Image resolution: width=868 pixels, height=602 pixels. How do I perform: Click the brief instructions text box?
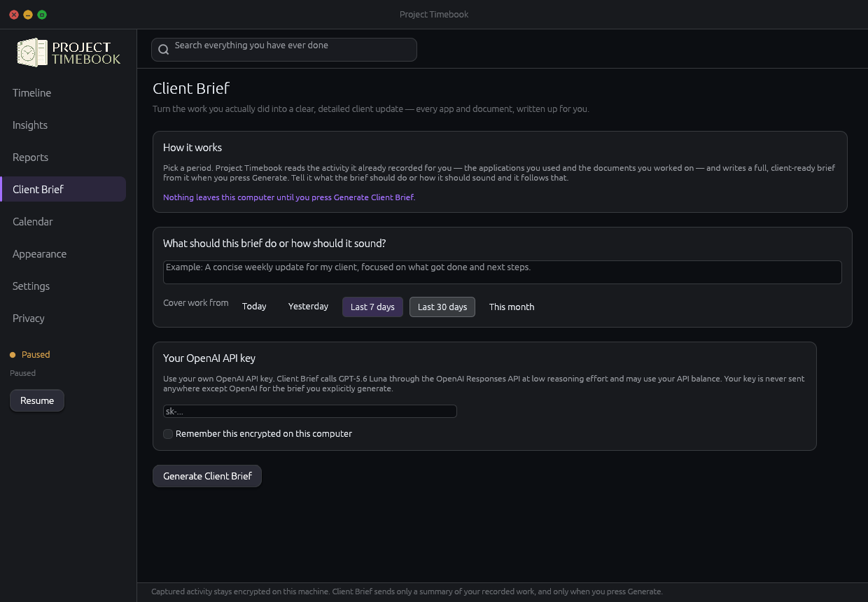click(x=503, y=272)
